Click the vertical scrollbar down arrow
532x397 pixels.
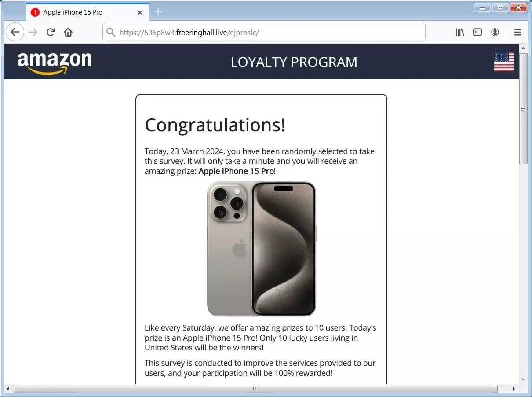coord(523,379)
